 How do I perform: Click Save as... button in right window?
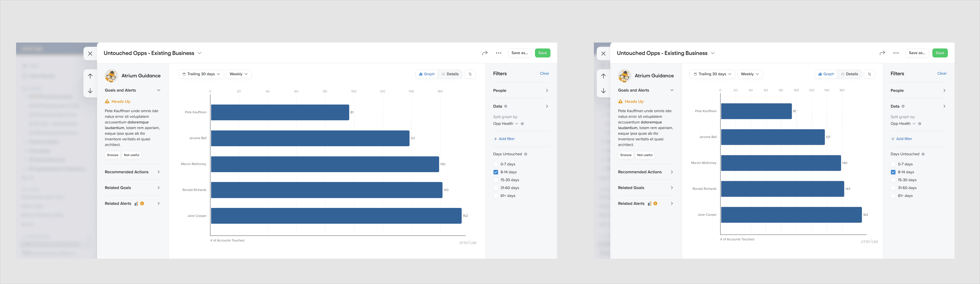(x=917, y=53)
